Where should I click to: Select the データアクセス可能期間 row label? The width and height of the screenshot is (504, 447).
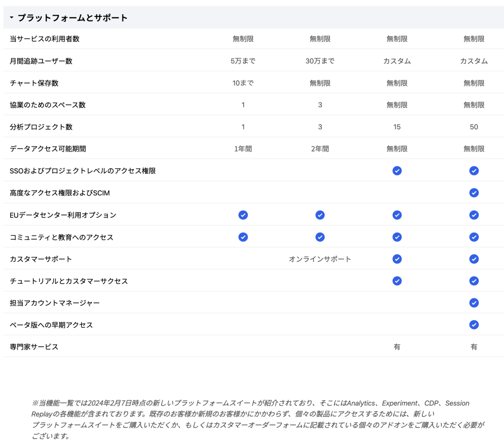tap(48, 149)
